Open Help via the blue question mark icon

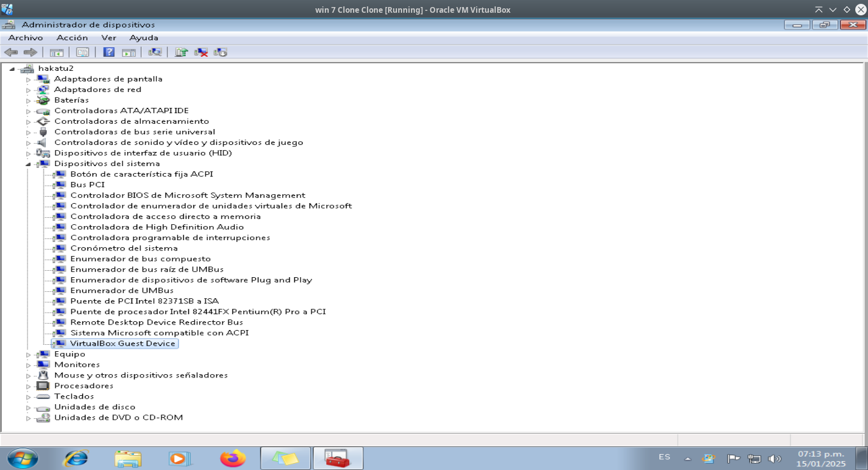pyautogui.click(x=109, y=52)
